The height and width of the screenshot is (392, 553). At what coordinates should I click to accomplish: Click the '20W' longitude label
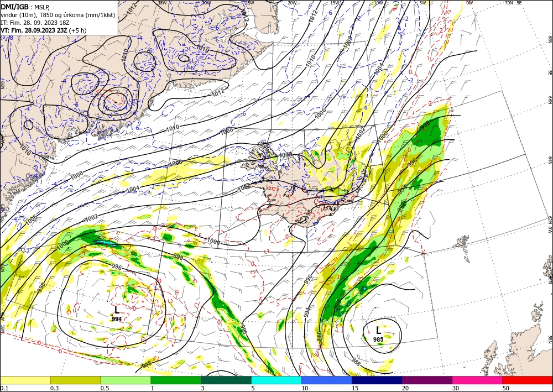click(x=291, y=3)
